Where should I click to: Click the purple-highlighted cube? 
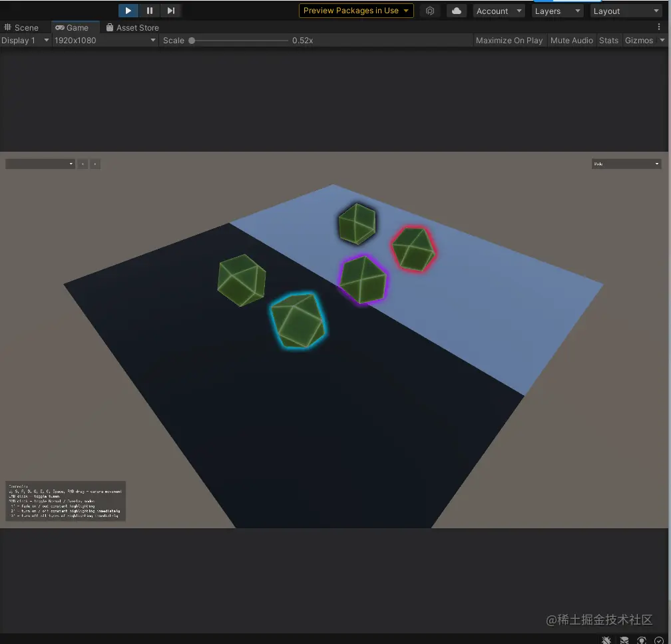363,279
